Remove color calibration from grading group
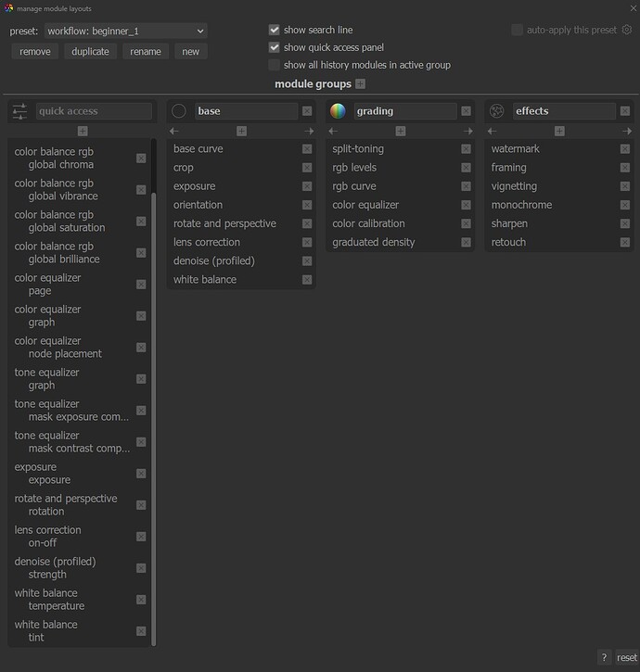The image size is (640, 672). click(466, 223)
